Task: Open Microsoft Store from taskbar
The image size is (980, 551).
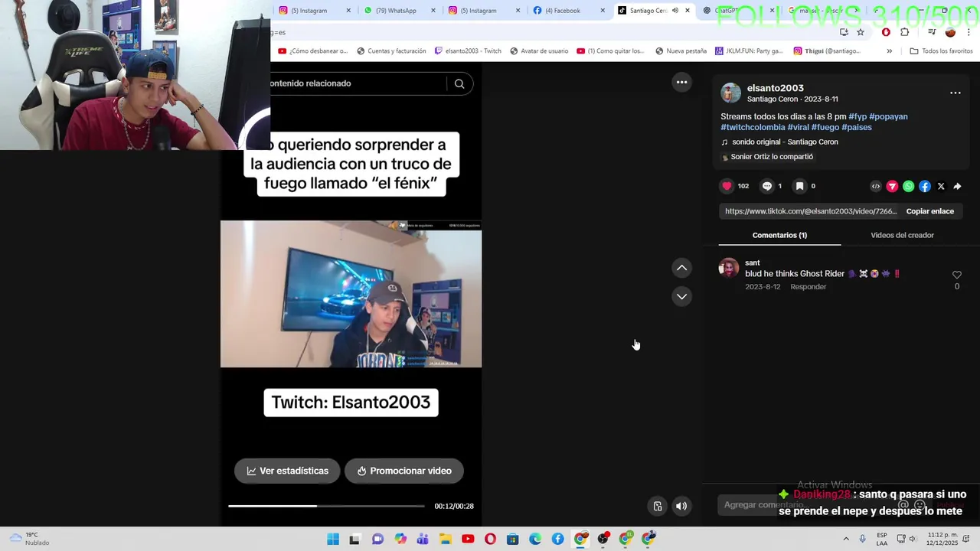Action: tap(512, 540)
